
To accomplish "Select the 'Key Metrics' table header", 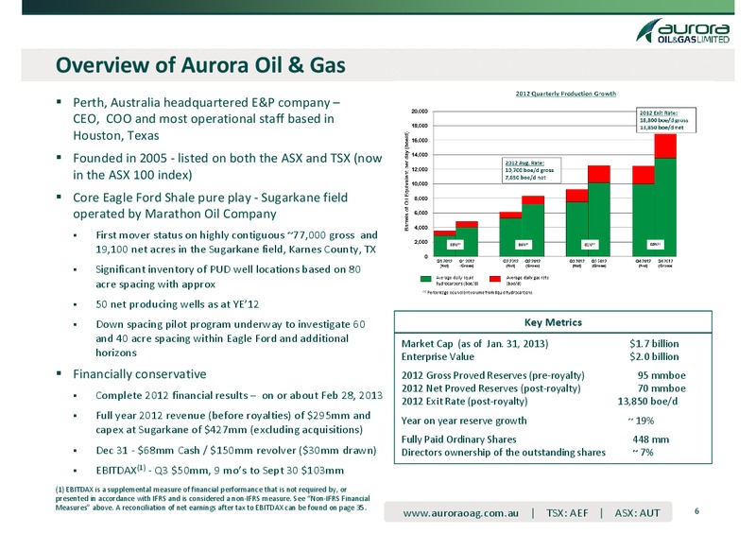I will point(553,322).
